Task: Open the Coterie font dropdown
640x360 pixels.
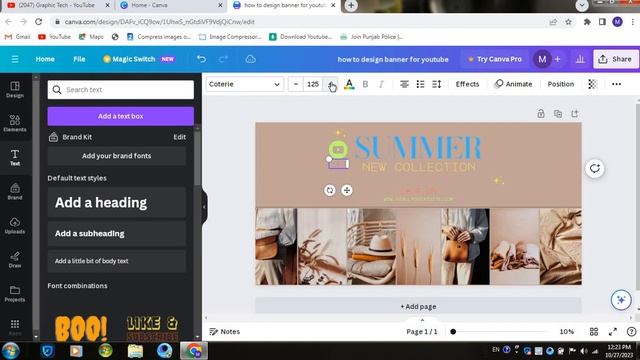Action: click(x=244, y=84)
